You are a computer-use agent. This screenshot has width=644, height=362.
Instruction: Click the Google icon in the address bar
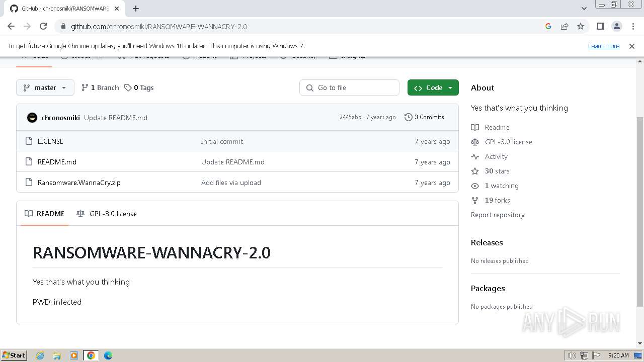548,26
